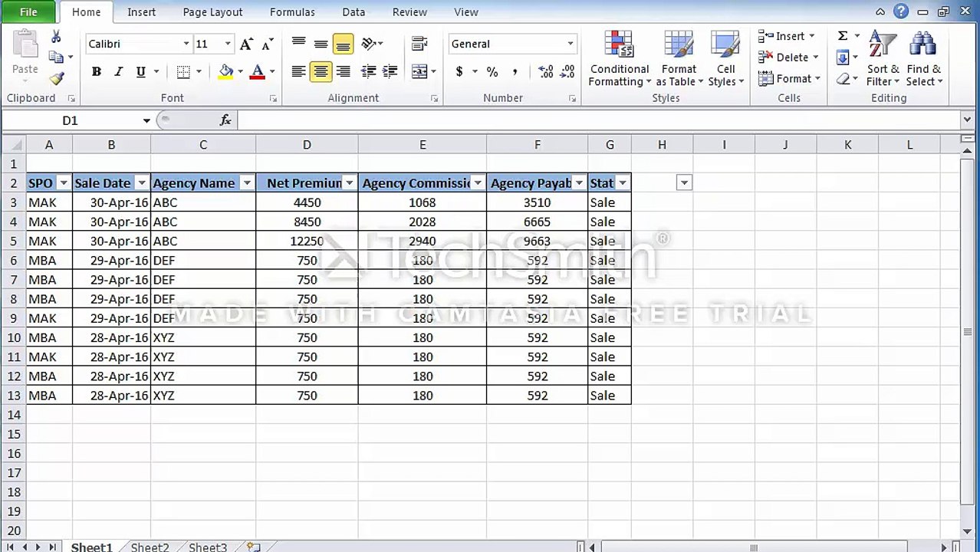This screenshot has width=980, height=552.
Task: Click the Cut scissors icon
Action: (x=56, y=37)
